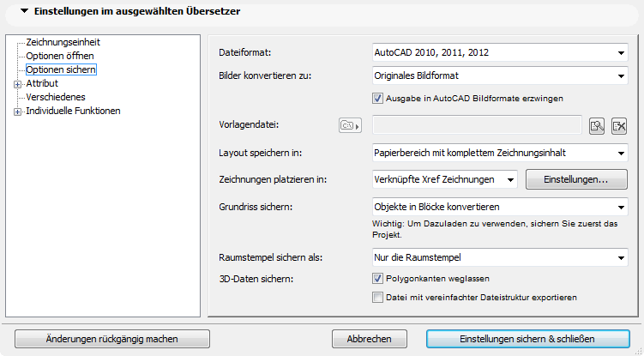Screen dimensions: 644x356
Task: Select Individuelle Funktionen tree item
Action: tap(73, 111)
